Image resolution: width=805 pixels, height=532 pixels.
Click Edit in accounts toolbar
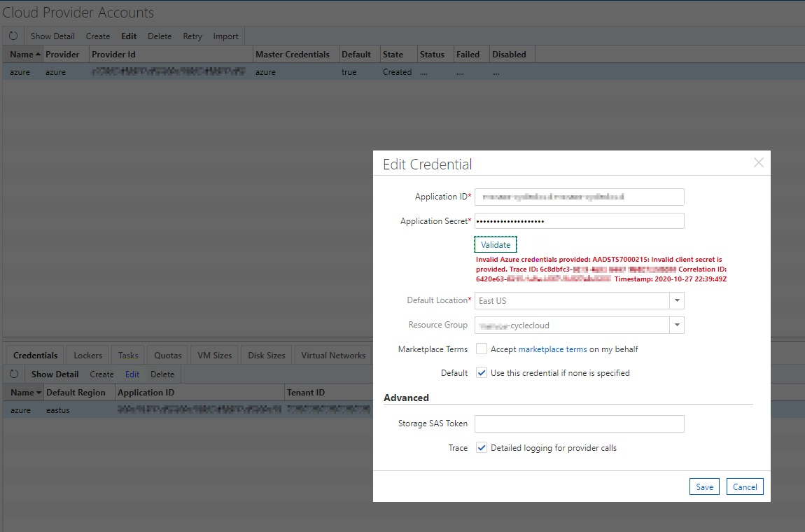click(x=129, y=36)
